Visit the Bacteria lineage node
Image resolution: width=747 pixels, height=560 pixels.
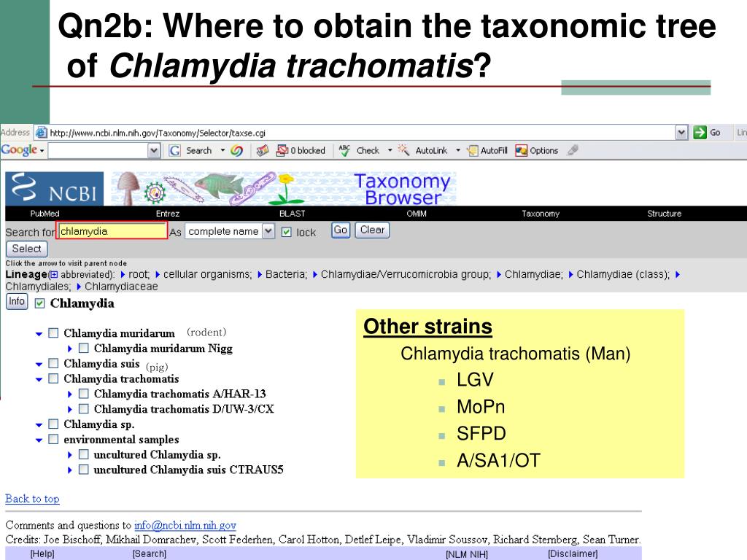click(x=286, y=274)
